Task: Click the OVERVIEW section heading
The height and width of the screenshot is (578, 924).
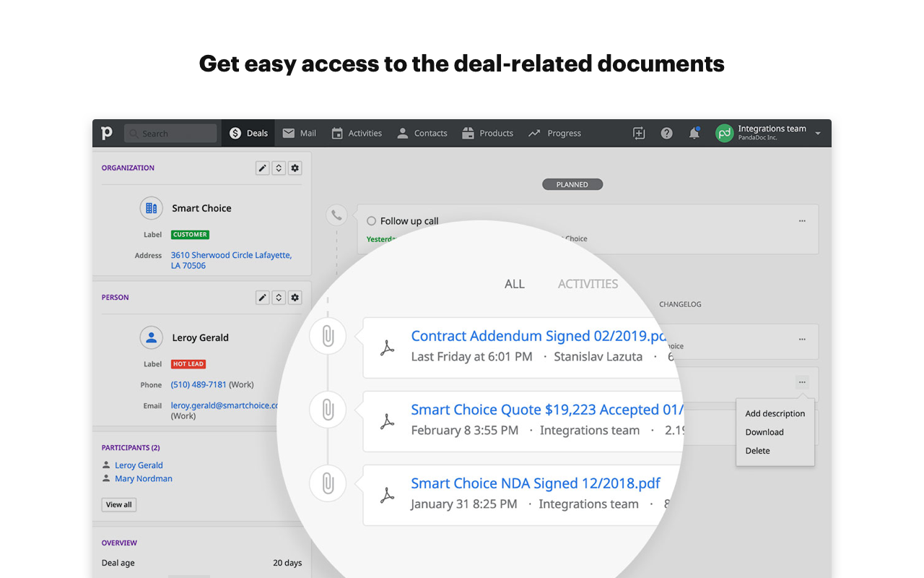Action: (x=119, y=543)
